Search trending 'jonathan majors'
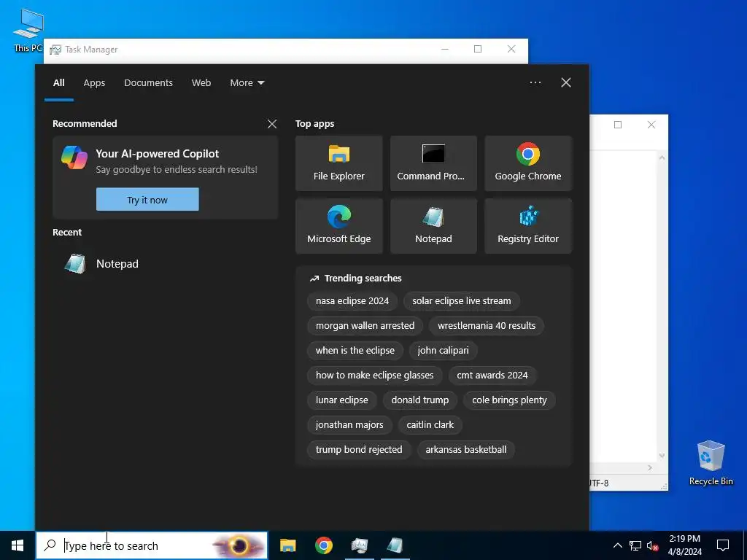747x560 pixels. click(x=349, y=425)
